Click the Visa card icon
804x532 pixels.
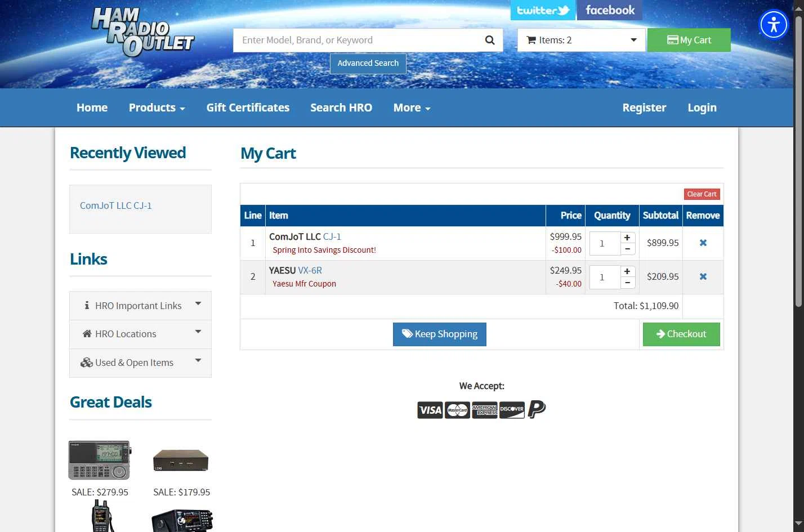point(430,410)
